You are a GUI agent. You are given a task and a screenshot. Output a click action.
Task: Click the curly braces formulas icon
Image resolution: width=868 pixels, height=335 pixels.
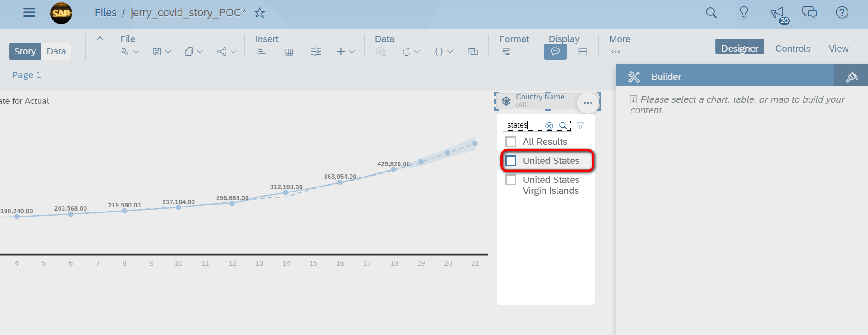(439, 52)
